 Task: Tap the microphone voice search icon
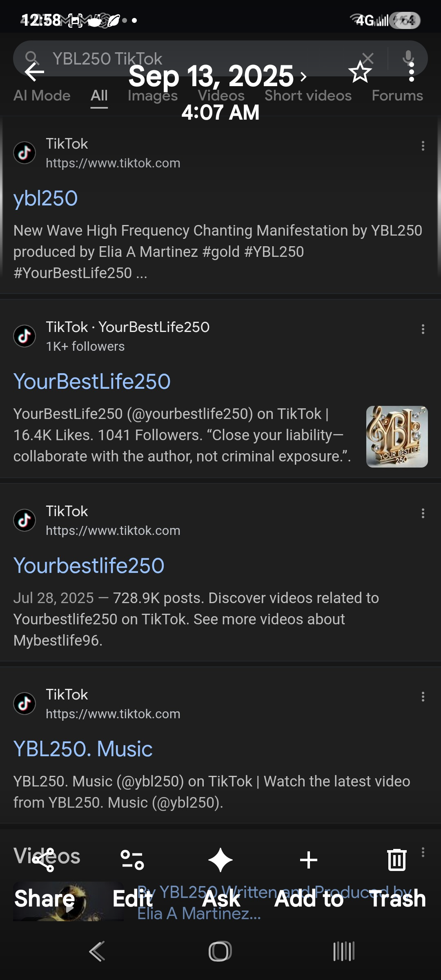[x=408, y=57]
